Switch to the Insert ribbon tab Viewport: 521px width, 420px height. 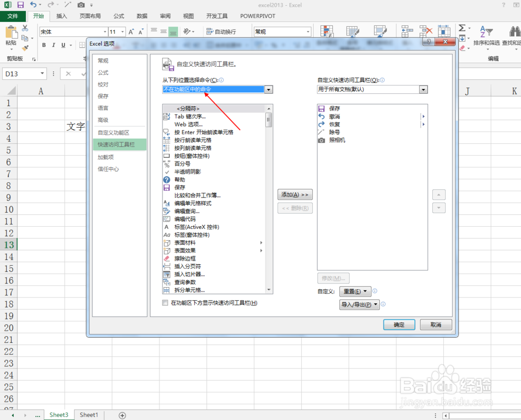click(61, 16)
